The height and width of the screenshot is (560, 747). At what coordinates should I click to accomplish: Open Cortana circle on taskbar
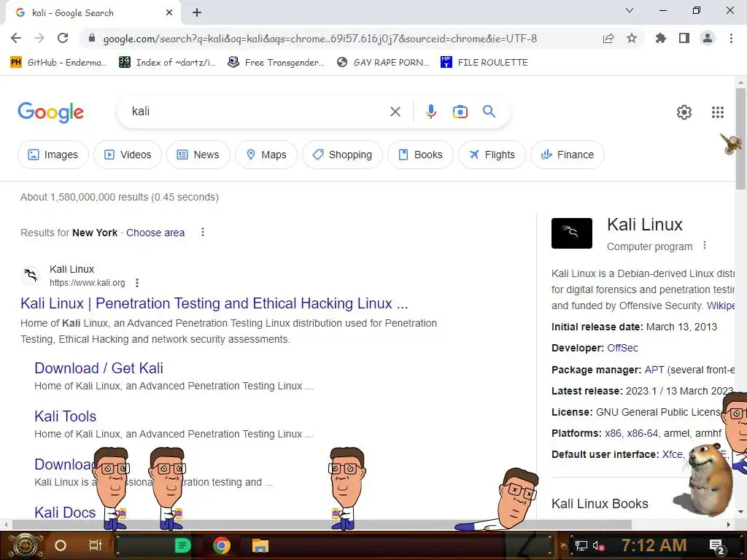[61, 545]
